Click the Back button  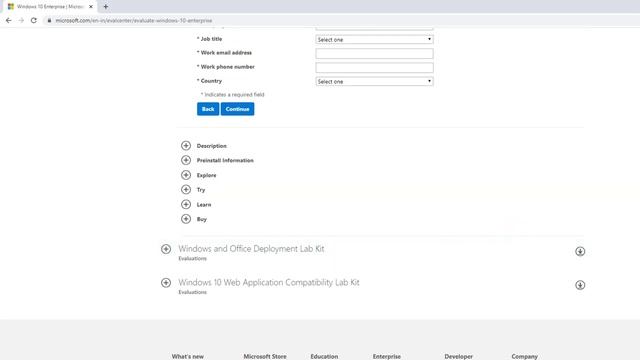[208, 109]
